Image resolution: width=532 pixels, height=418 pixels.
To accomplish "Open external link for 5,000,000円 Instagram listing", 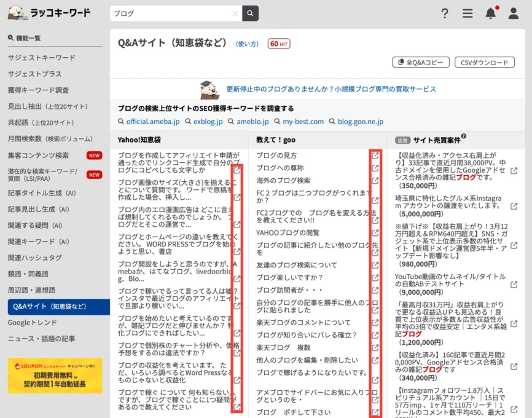I will 514,206.
